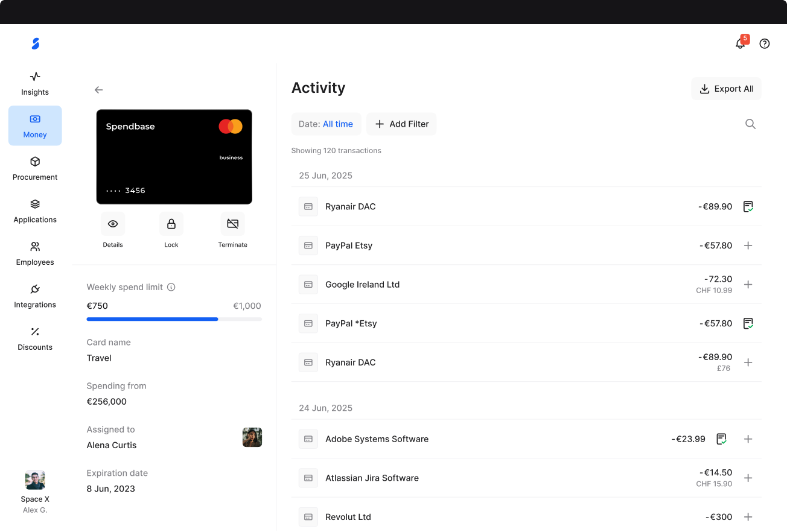Click Add Filter button
This screenshot has width=787, height=532.
coord(401,124)
